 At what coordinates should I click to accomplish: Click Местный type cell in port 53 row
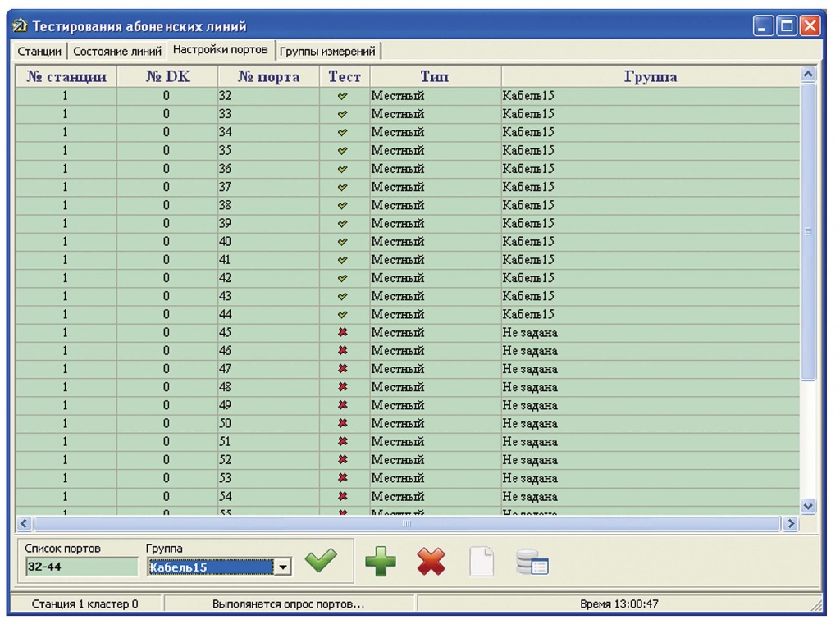tap(435, 478)
